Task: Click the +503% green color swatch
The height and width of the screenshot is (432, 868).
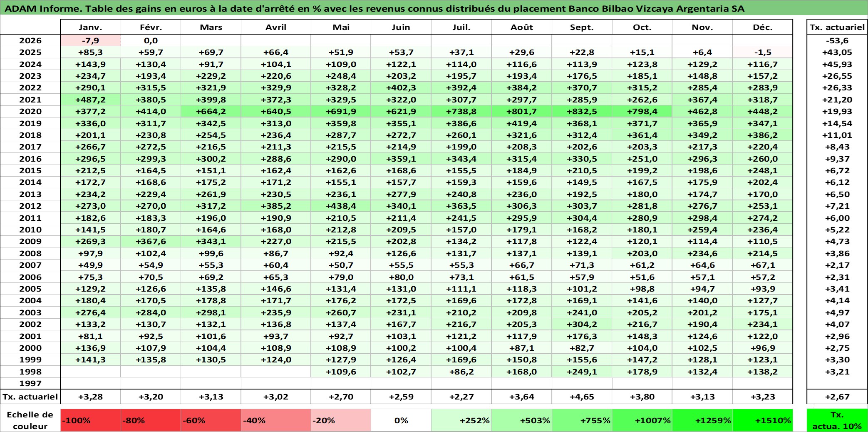Action: [x=522, y=420]
